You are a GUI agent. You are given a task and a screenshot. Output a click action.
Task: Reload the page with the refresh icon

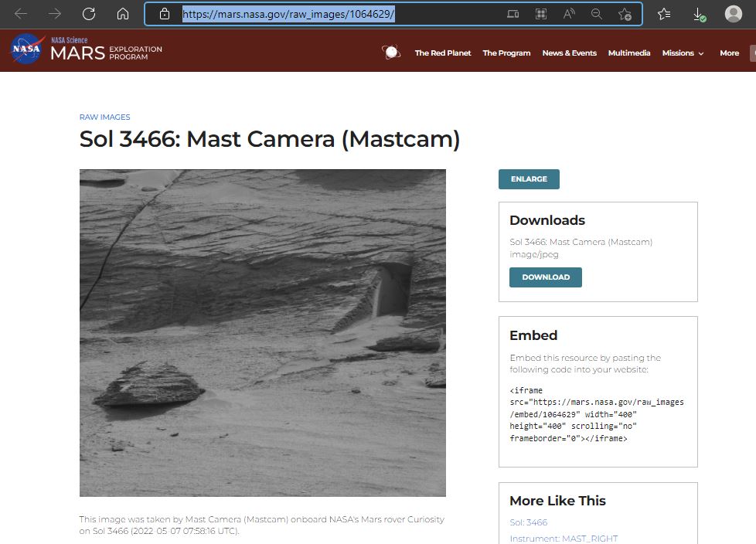click(89, 13)
